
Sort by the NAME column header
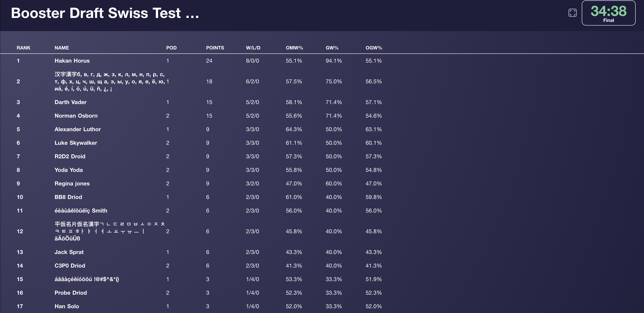click(x=62, y=48)
